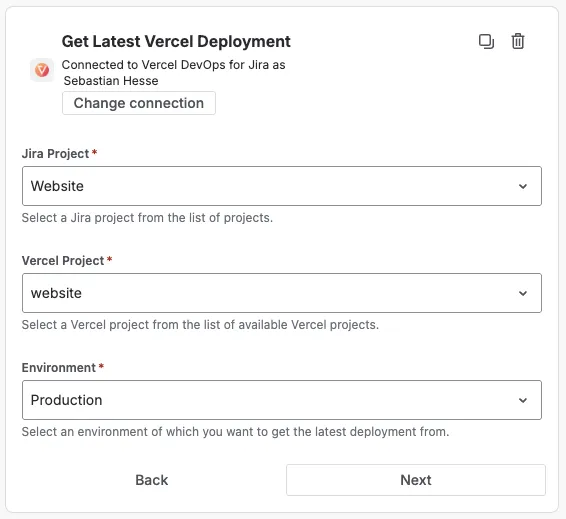This screenshot has width=566, height=519.
Task: Click the chevron arrow in the Jira Project field
Action: point(523,186)
